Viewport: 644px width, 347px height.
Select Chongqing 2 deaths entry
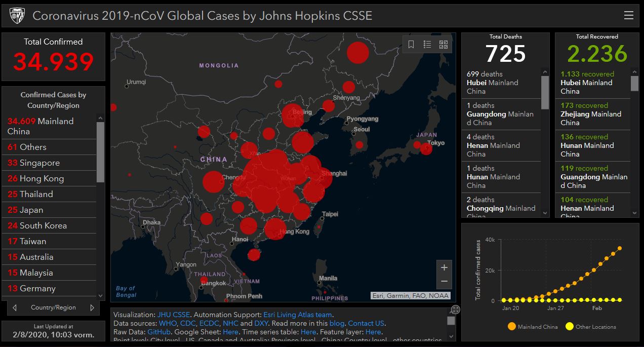pyautogui.click(x=501, y=206)
